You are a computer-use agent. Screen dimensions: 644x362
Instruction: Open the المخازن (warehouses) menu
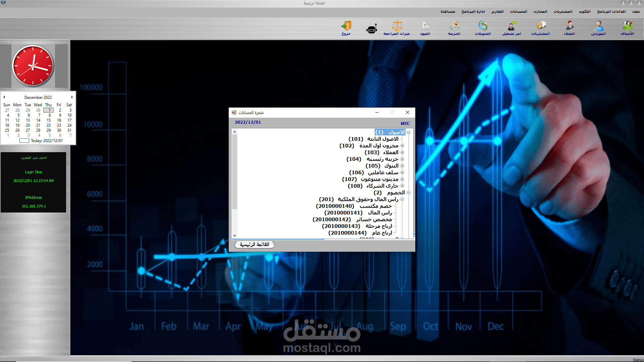click(x=540, y=11)
